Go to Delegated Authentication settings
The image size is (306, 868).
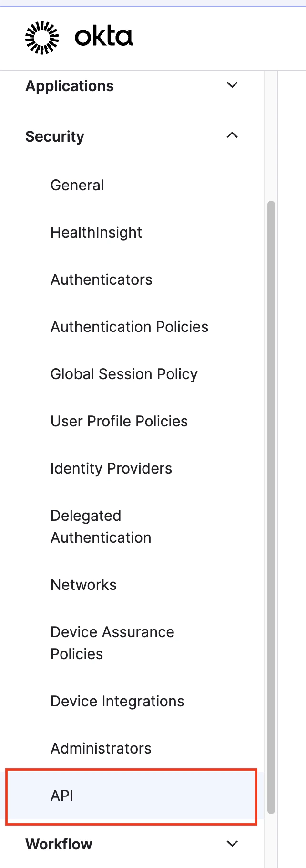[x=101, y=526]
